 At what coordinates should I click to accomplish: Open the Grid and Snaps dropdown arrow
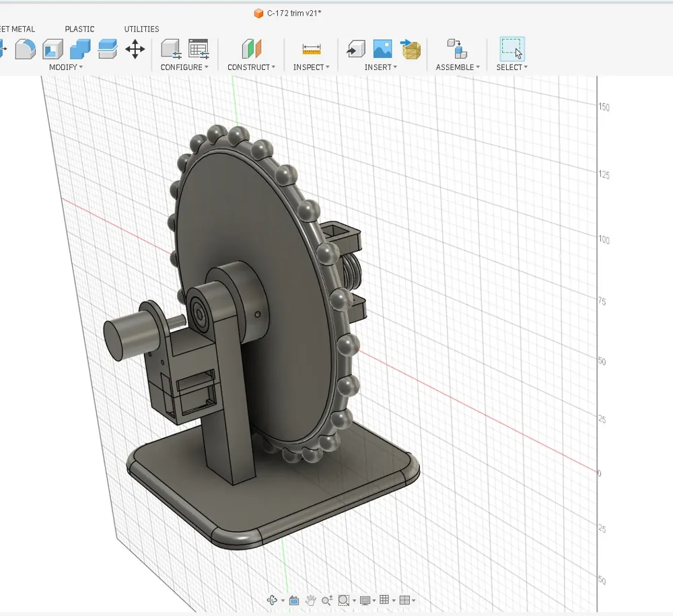(394, 601)
